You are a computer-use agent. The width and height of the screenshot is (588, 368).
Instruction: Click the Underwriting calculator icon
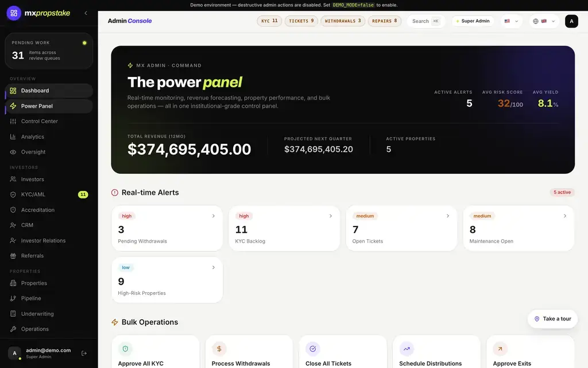coord(13,313)
